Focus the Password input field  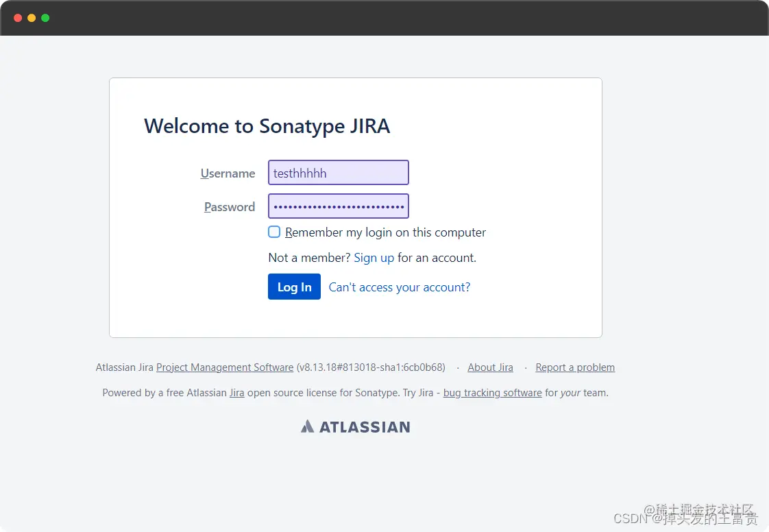(339, 206)
